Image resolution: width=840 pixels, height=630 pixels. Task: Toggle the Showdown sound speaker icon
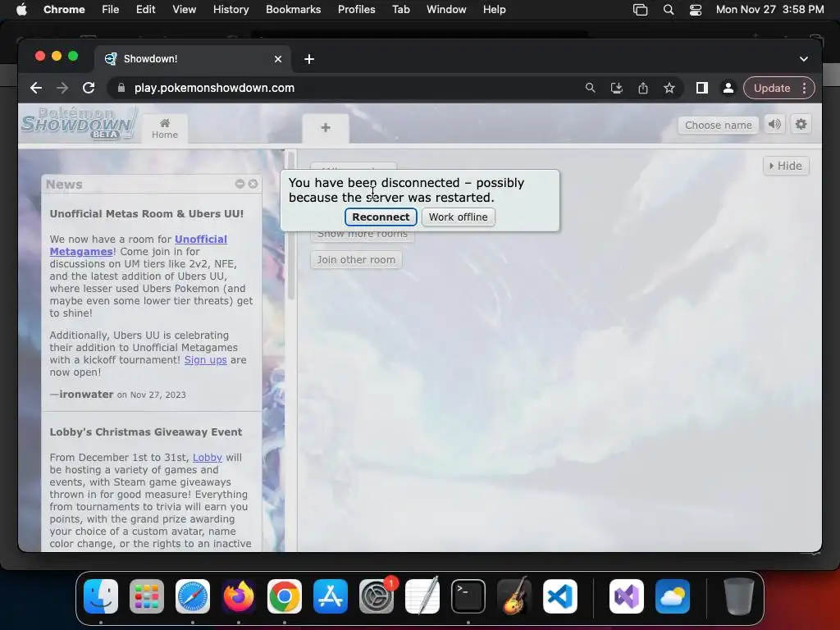[774, 125]
